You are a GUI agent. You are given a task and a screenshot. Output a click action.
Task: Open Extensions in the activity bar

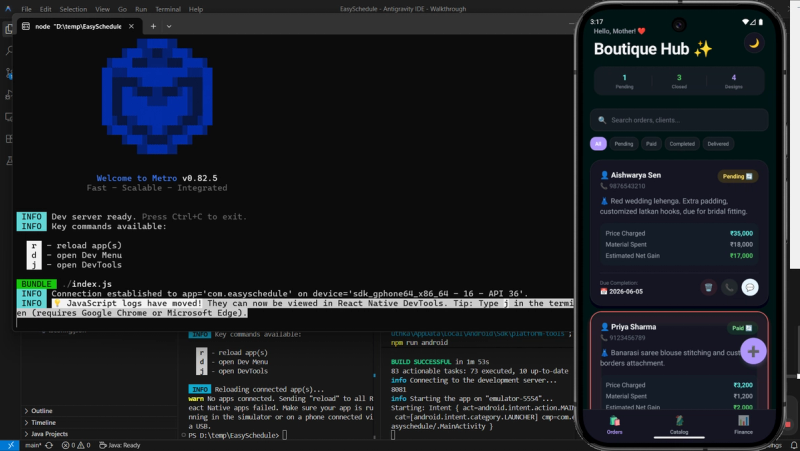tap(8, 139)
